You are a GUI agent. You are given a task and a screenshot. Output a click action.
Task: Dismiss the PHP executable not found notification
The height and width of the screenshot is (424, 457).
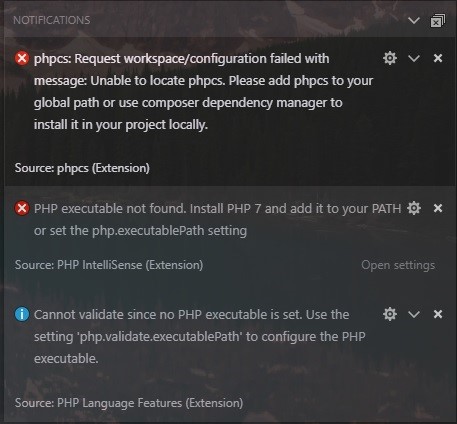pos(438,208)
